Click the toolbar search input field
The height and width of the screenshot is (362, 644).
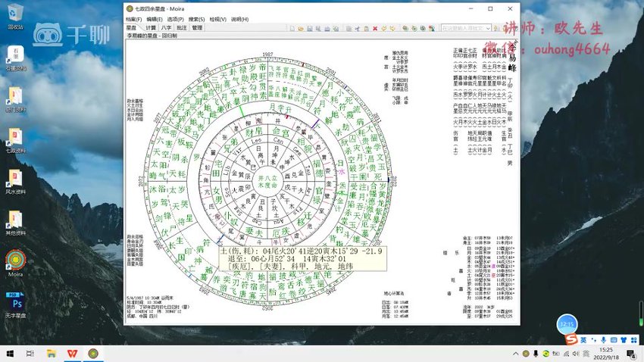(463, 28)
